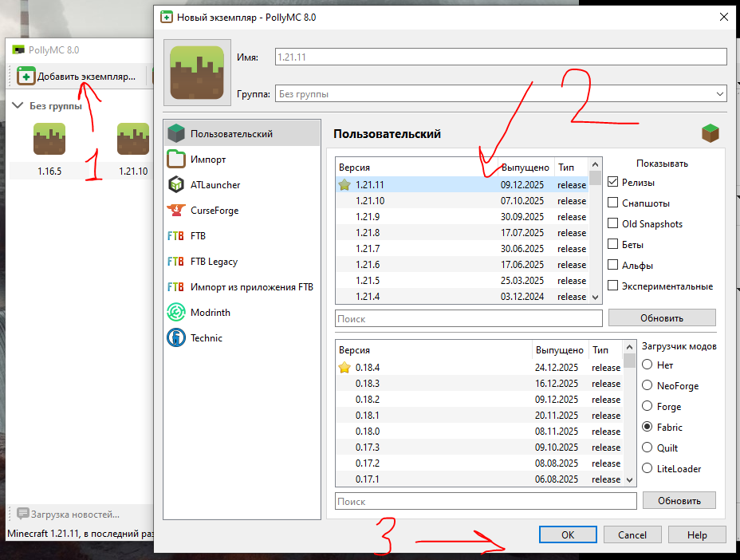Enable the Экспериментальные checkbox
The width and height of the screenshot is (740, 560).
click(x=612, y=286)
